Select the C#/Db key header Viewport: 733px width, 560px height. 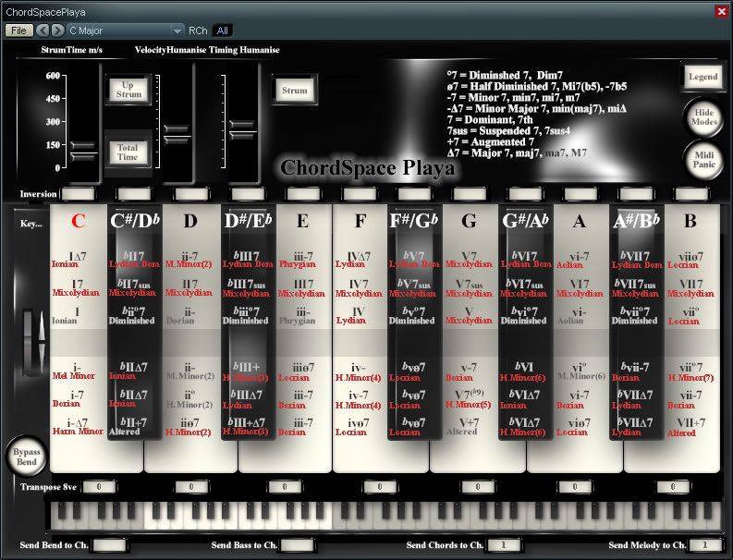135,221
